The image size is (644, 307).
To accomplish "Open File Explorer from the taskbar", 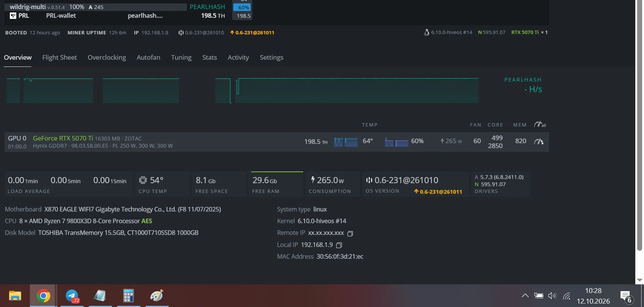I will pos(15,296).
